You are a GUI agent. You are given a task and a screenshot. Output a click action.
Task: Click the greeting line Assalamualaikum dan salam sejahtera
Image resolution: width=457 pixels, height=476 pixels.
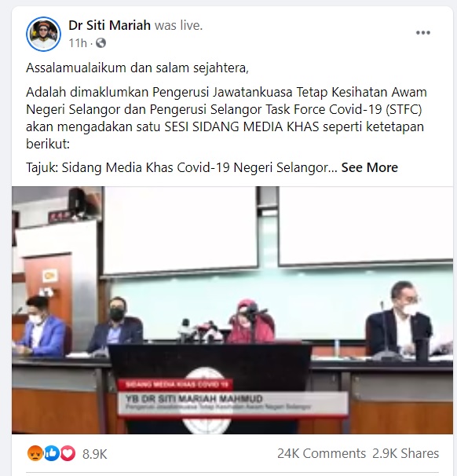(137, 68)
